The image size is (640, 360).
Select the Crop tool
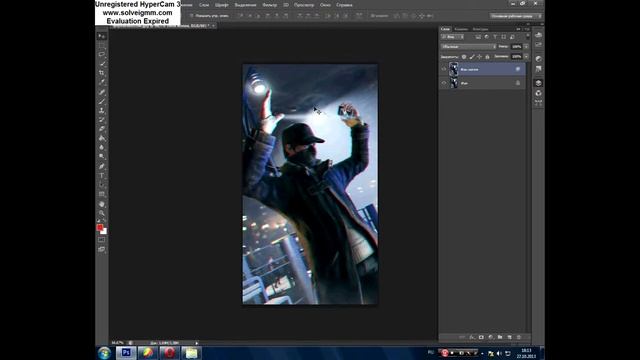point(102,72)
